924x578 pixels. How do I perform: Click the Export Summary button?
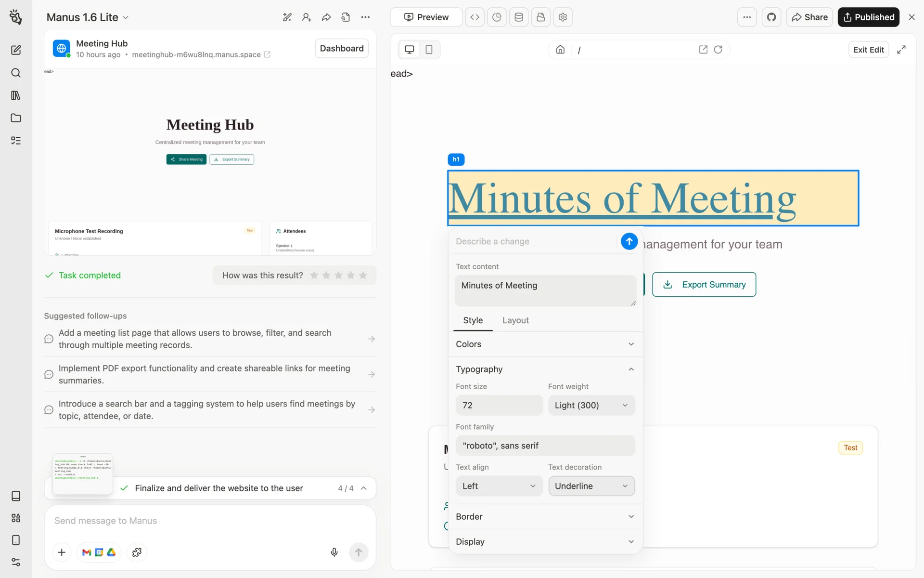(x=704, y=285)
